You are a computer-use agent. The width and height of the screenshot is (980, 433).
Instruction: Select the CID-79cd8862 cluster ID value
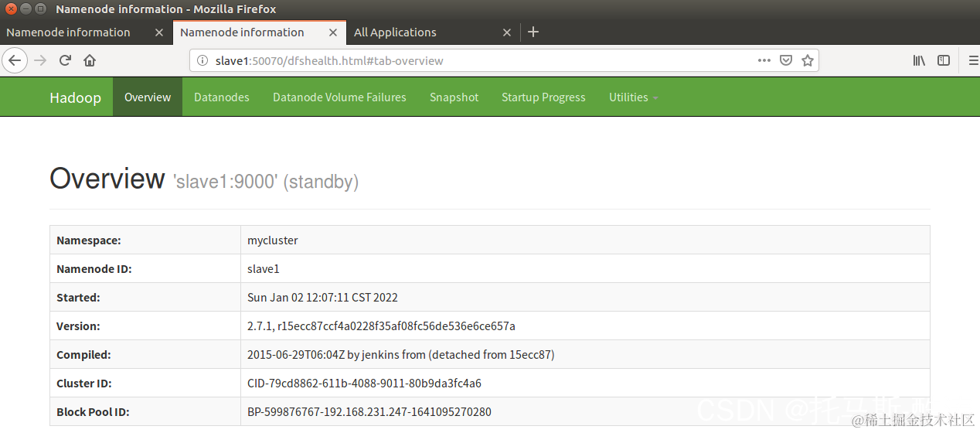pyautogui.click(x=364, y=384)
